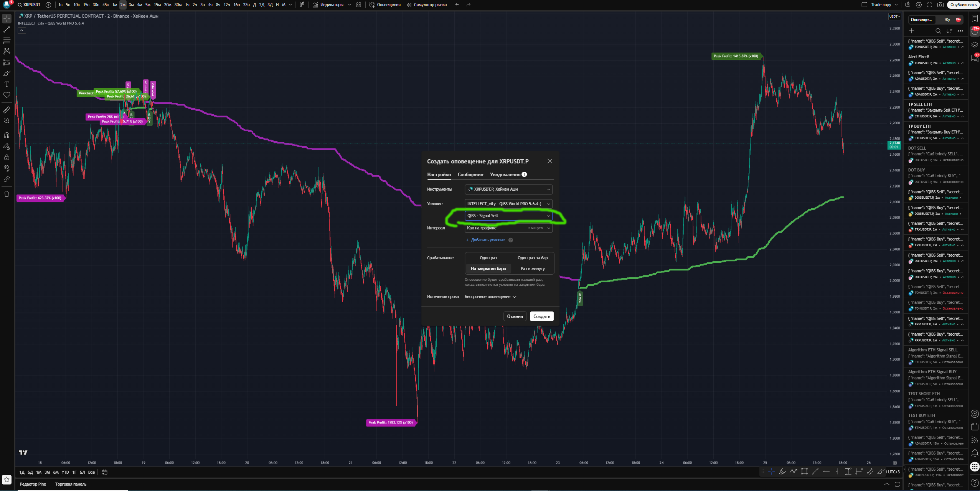980x491 pixels.
Task: Select the crosshair cursor tool in left sidebar
Action: (7, 18)
